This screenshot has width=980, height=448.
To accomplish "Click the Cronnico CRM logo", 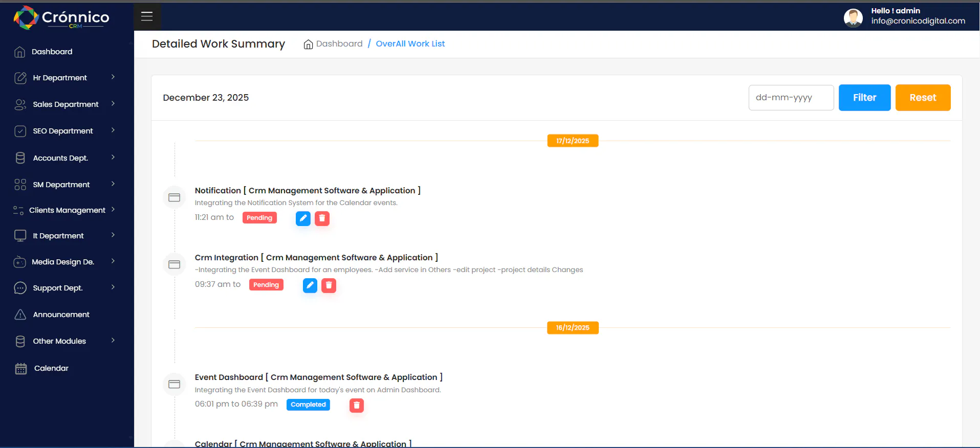I will [61, 17].
